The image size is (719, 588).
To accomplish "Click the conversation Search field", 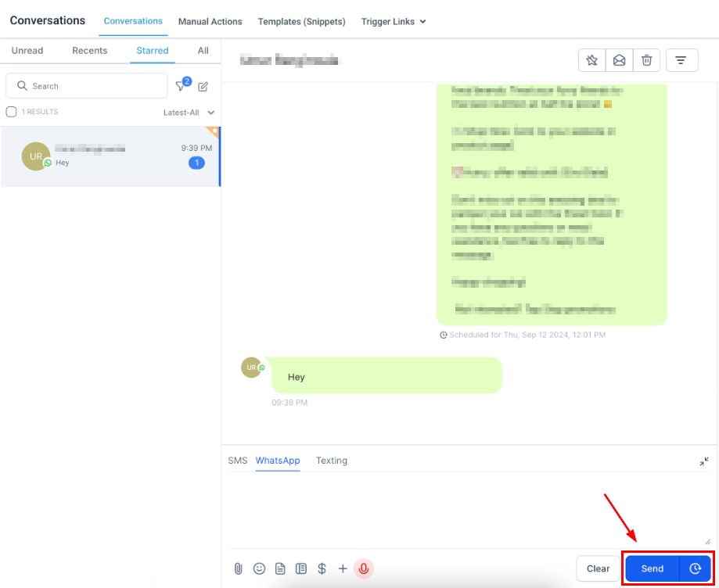I will click(86, 86).
